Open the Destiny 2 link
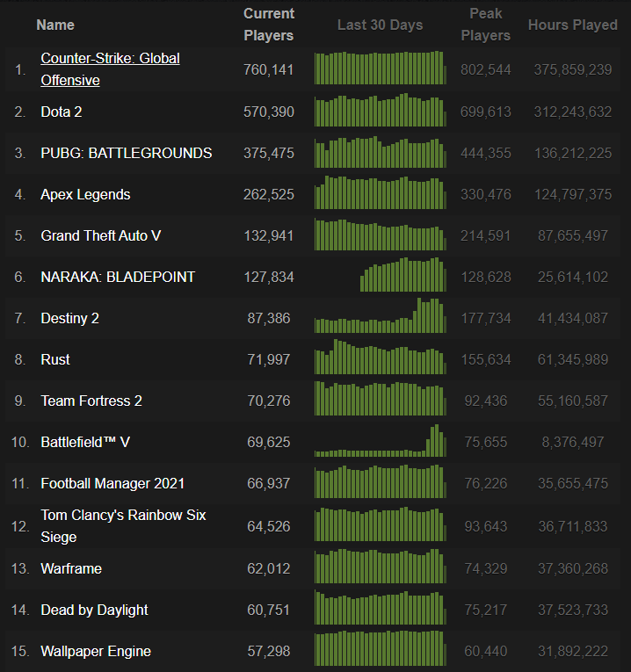Screen dimensions: 631x672 [x=69, y=318]
